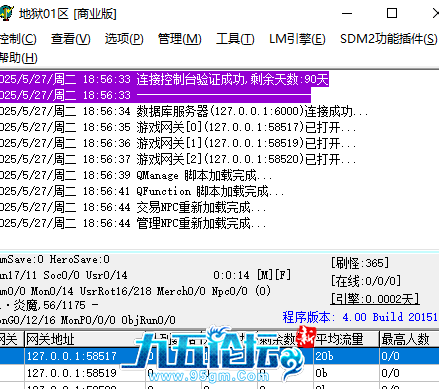Select log line QFunction 脚本加载完成

click(x=142, y=191)
